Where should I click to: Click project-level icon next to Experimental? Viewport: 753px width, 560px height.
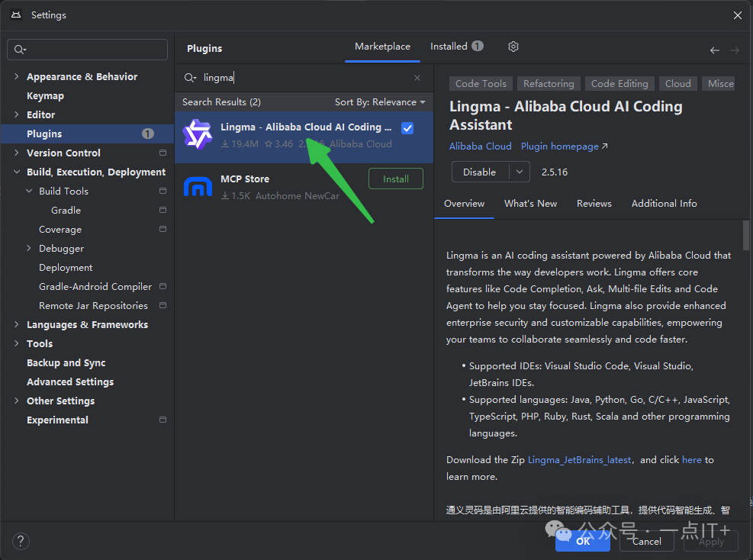163,420
